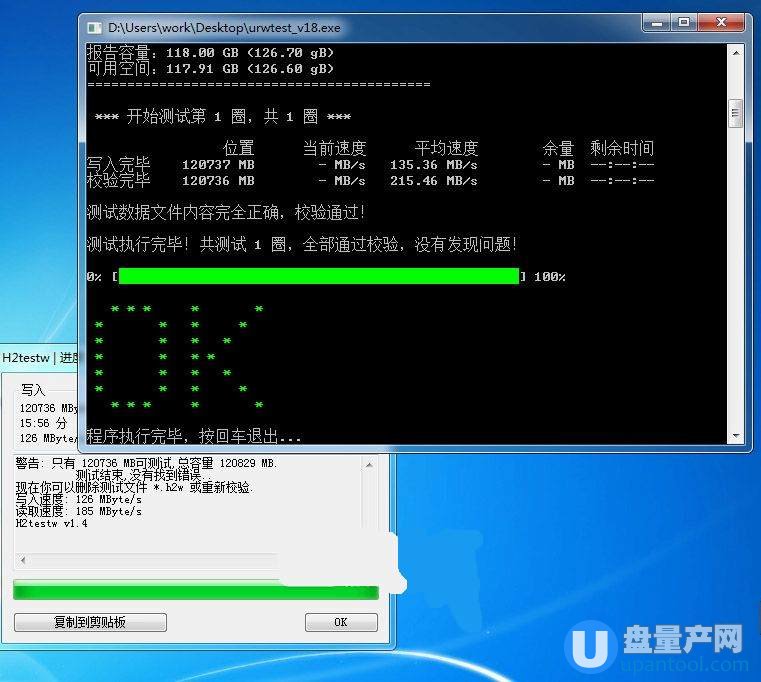761x682 pixels.
Task: Click the up arrow of H2testw log scrollbar
Action: pos(369,464)
